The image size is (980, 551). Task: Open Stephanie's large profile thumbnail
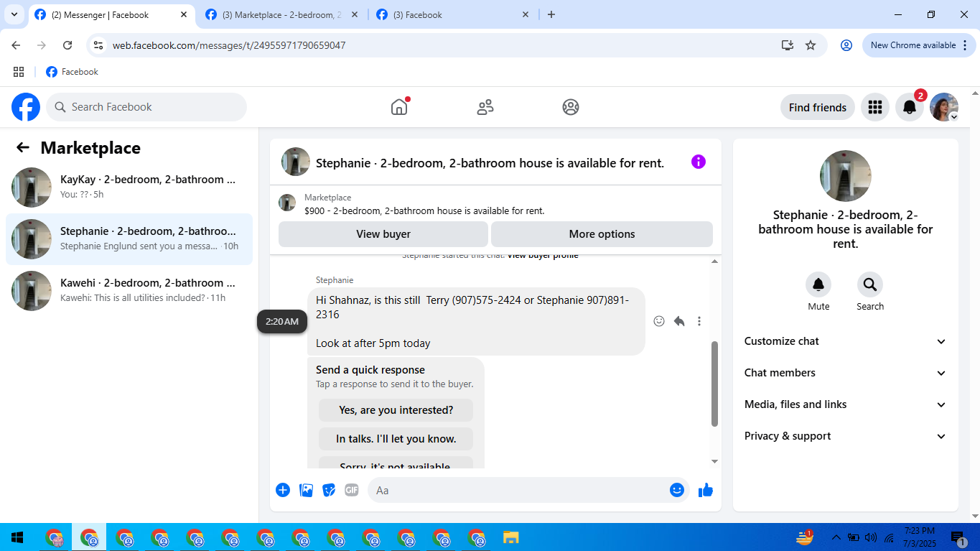click(x=846, y=176)
